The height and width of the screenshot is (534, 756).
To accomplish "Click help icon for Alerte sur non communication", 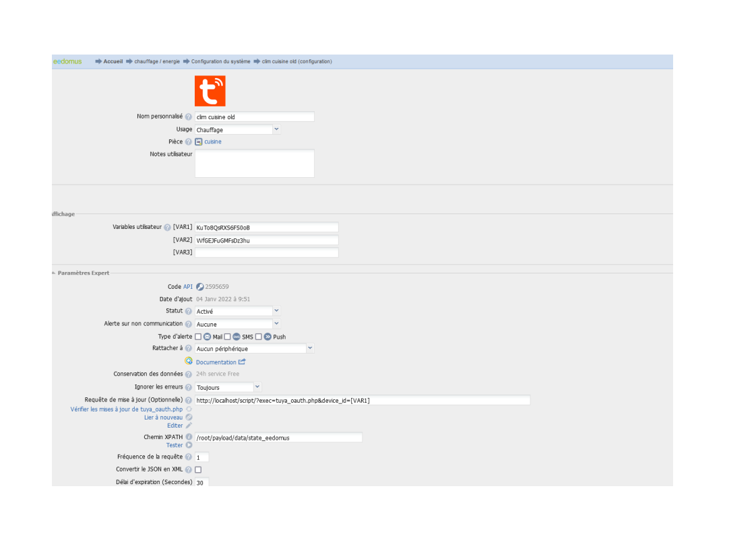I will coord(189,324).
